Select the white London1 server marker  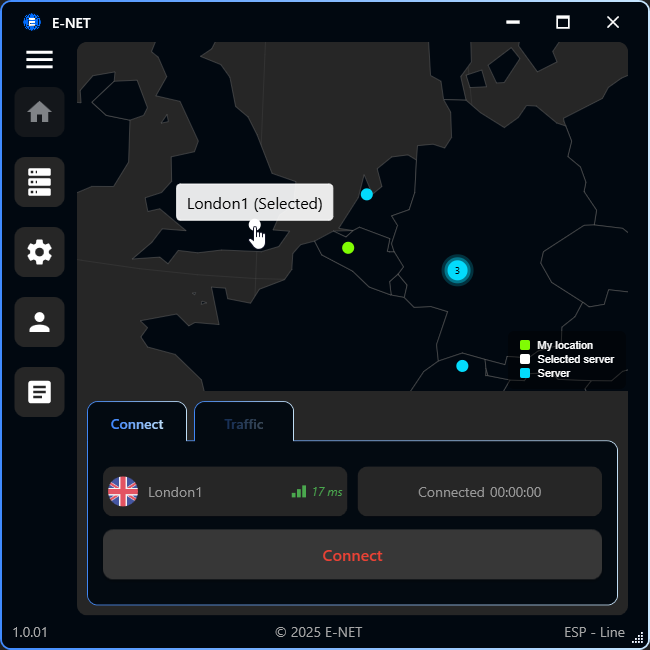coord(255,225)
